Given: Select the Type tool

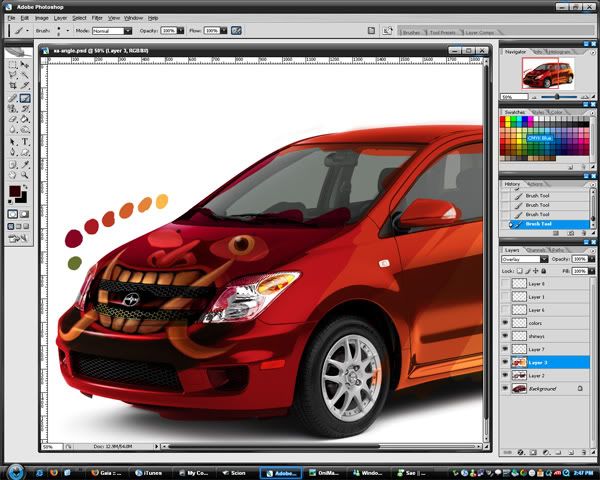Looking at the screenshot, I should pos(25,142).
